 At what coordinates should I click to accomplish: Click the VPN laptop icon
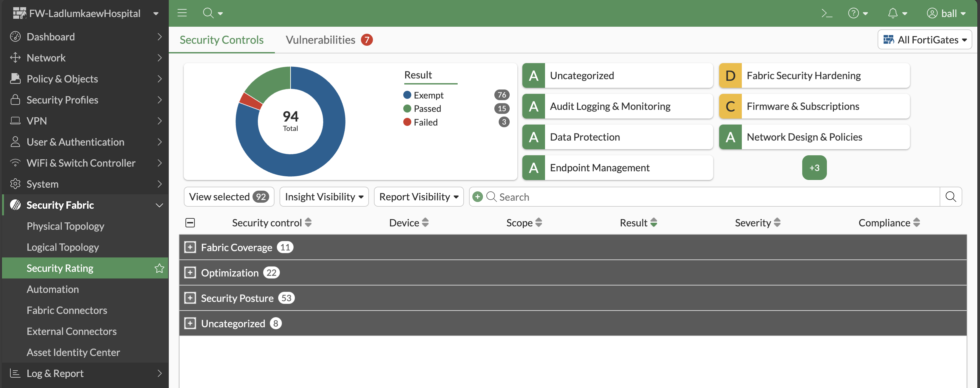pos(15,121)
